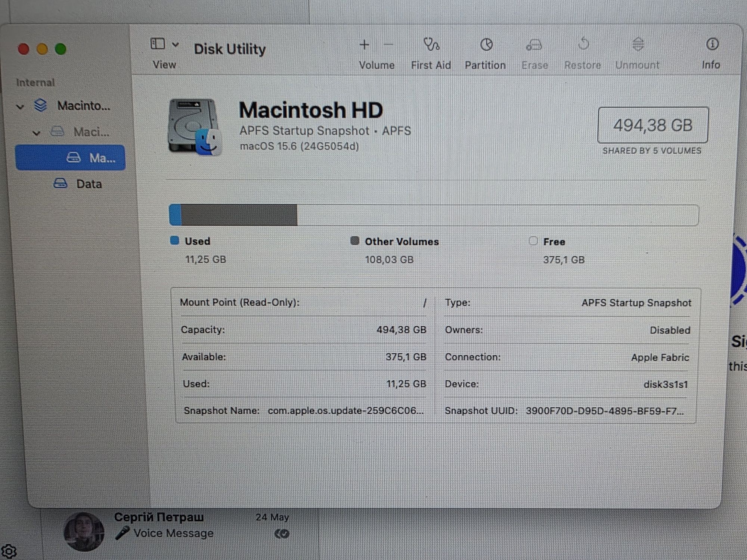Select the top-level Macinto... disk in sidebar
The image size is (747, 560).
[x=71, y=106]
